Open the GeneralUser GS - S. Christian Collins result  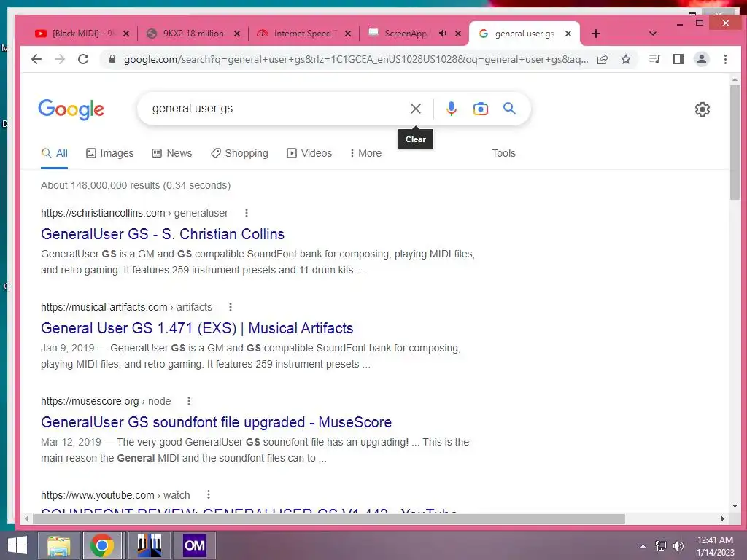[163, 234]
